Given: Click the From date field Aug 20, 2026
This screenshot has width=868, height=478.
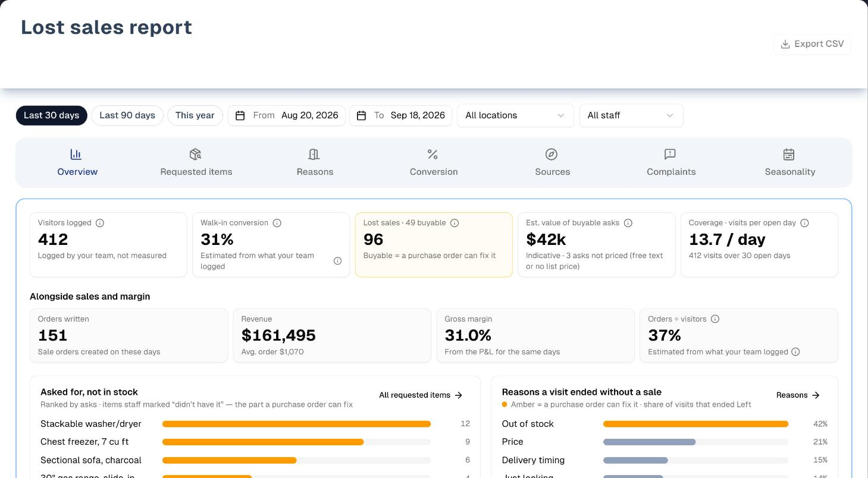Looking at the screenshot, I should [x=287, y=115].
